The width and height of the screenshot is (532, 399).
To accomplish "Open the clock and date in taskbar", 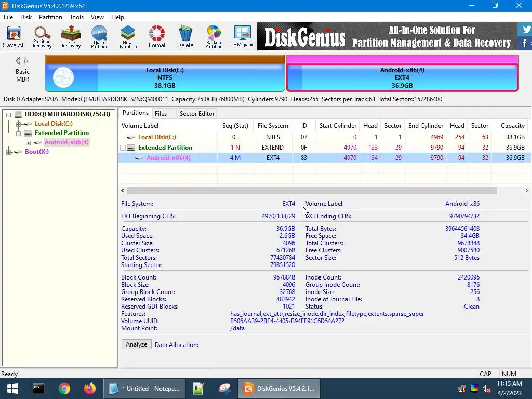I will (510, 389).
